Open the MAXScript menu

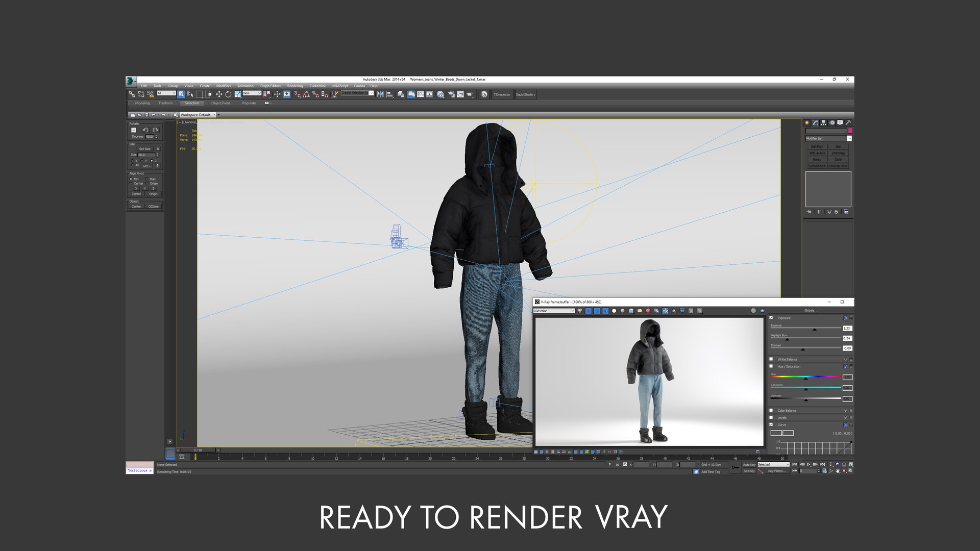pos(340,86)
